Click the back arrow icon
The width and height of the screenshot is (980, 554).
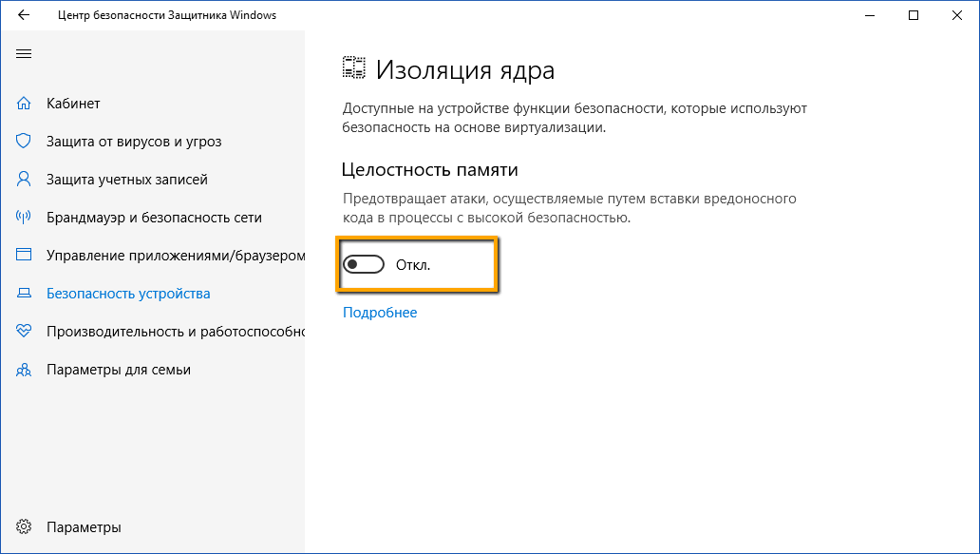click(24, 15)
